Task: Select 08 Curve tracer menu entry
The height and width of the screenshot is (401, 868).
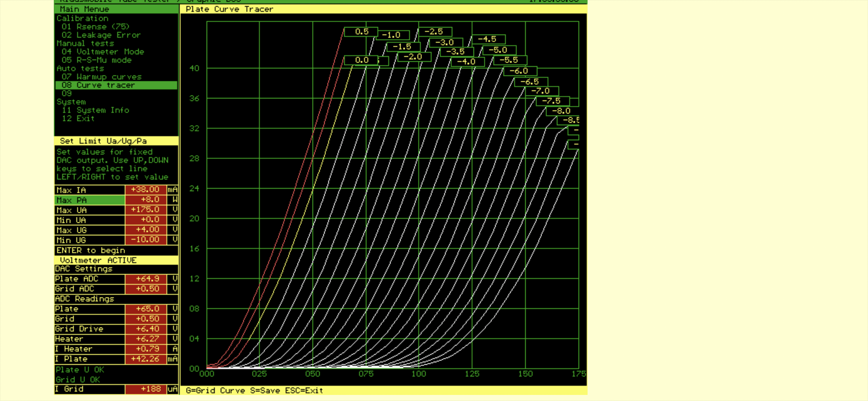Action: point(98,85)
